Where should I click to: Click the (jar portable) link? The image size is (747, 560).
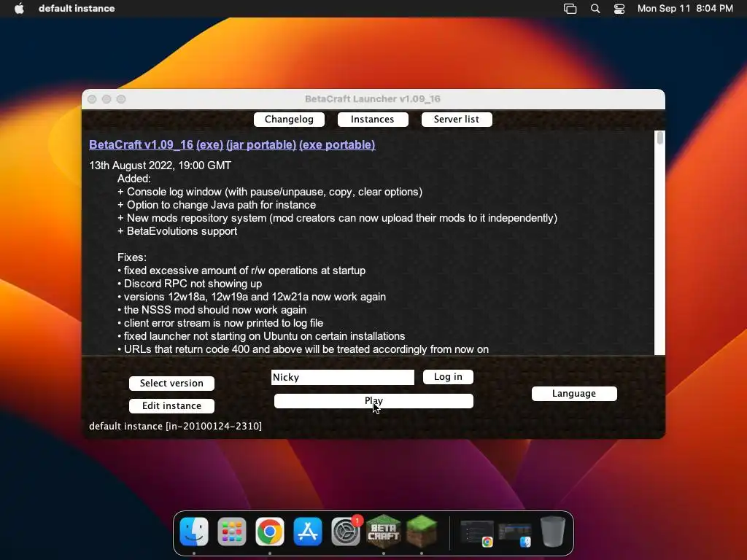click(x=261, y=145)
